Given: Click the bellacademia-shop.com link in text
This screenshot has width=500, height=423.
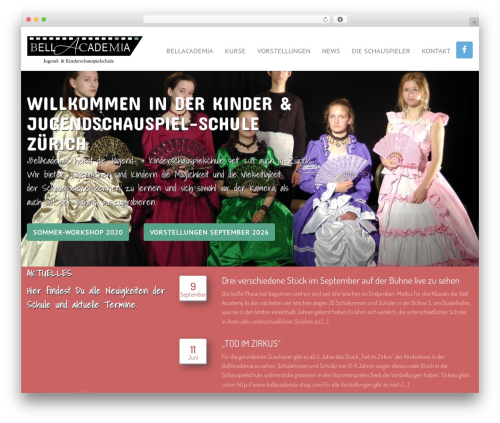Looking at the screenshot, I should click(x=280, y=384).
